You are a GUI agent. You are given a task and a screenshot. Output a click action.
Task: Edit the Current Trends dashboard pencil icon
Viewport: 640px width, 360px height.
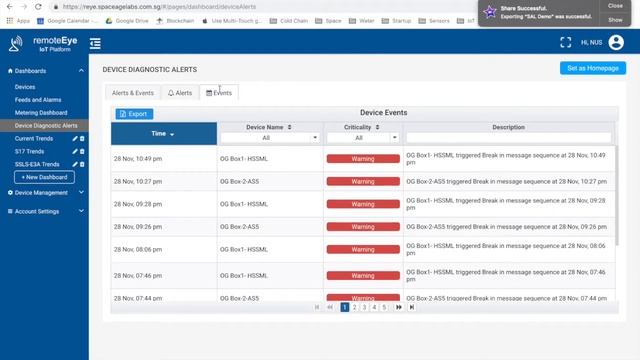[75, 139]
